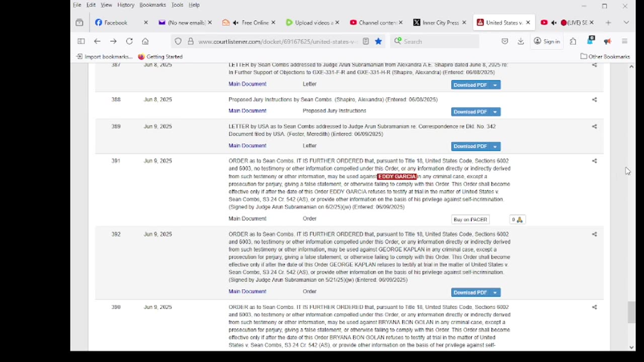Open Main Document link of entry 387

click(x=248, y=84)
